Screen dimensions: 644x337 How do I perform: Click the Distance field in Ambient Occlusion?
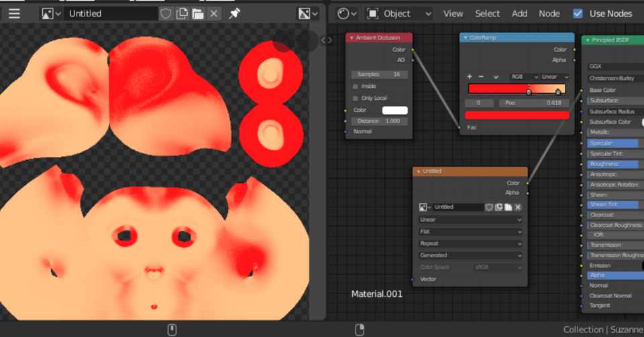point(380,121)
